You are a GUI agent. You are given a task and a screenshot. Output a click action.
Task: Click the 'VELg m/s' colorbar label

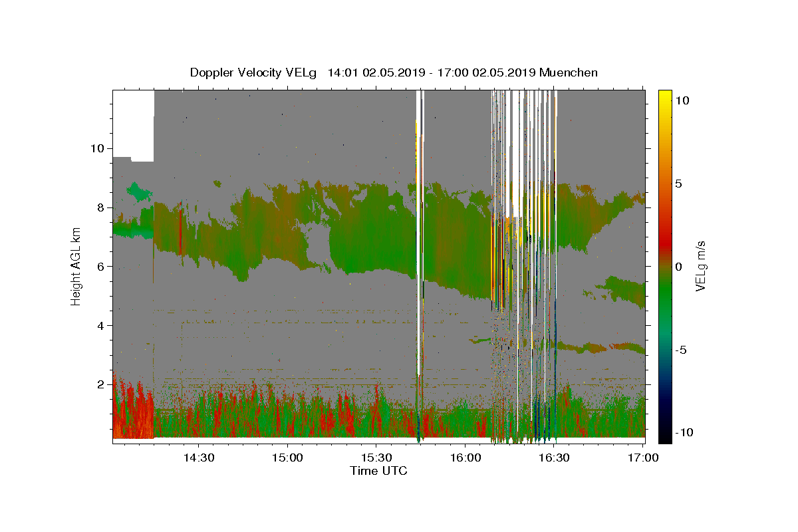(700, 266)
